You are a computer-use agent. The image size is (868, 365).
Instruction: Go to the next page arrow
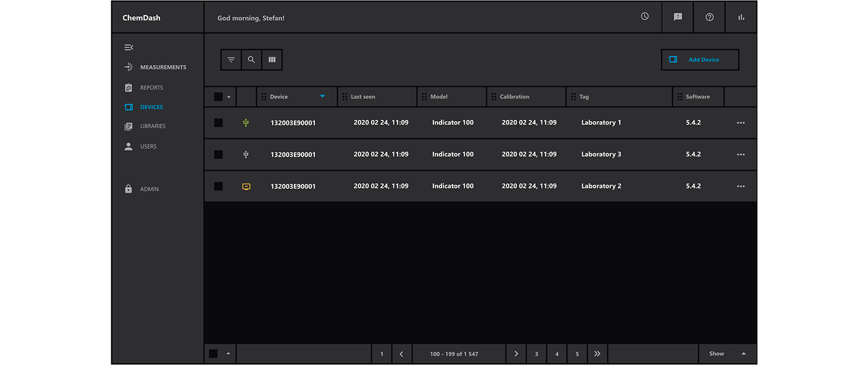coord(516,354)
